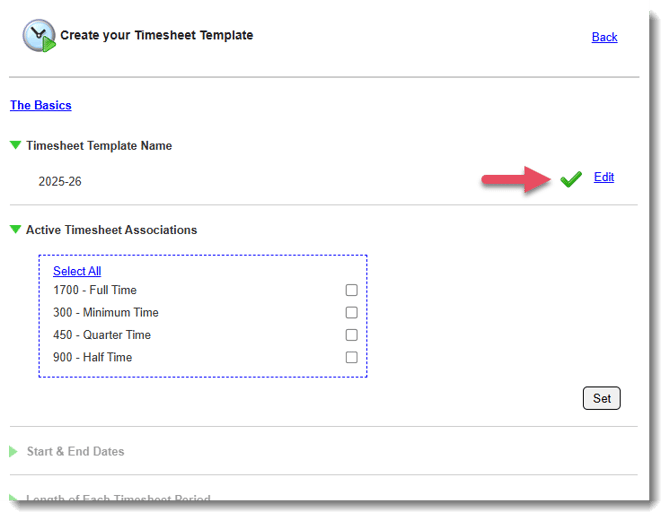Click the 2025-26 template name text
This screenshot has width=670, height=521.
(x=58, y=182)
